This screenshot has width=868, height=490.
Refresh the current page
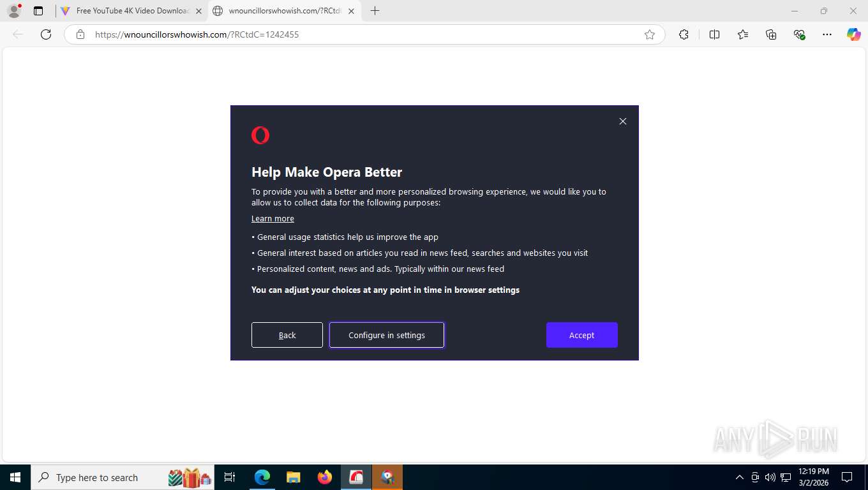[x=46, y=34]
